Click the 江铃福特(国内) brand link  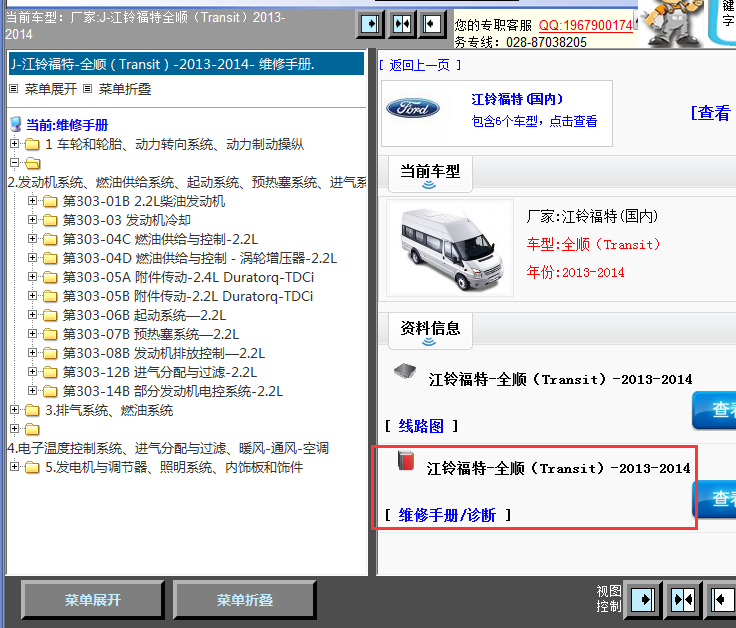tap(517, 99)
